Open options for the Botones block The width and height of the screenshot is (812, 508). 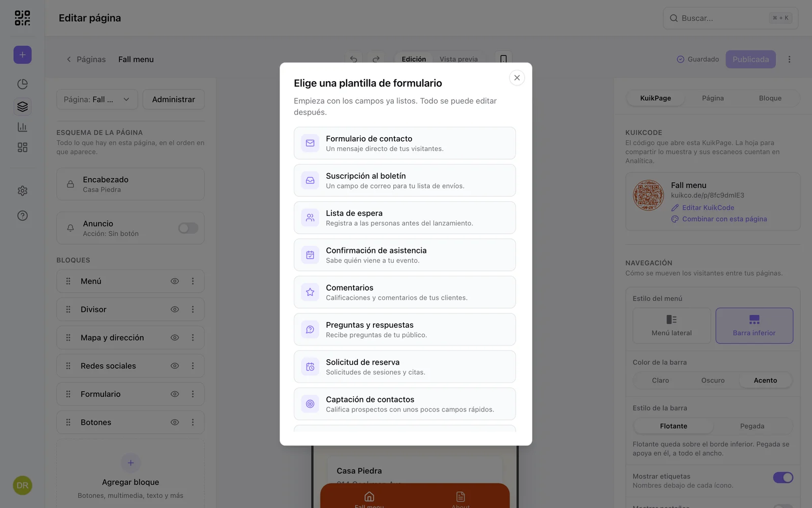pyautogui.click(x=193, y=422)
